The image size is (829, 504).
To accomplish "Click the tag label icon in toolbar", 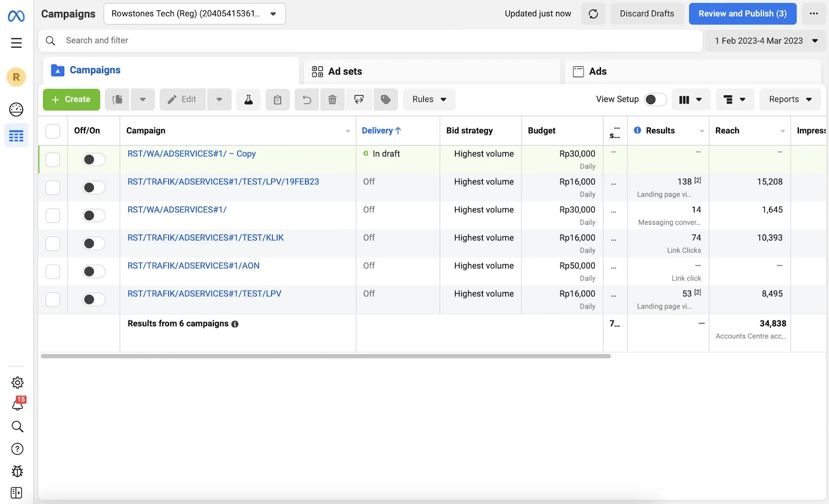I will [x=385, y=99].
